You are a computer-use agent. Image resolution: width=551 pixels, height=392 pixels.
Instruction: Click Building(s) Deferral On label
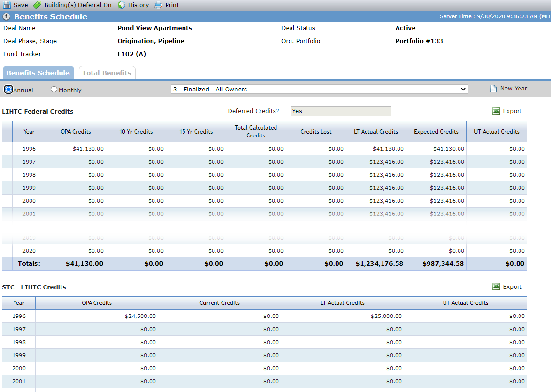pyautogui.click(x=78, y=5)
